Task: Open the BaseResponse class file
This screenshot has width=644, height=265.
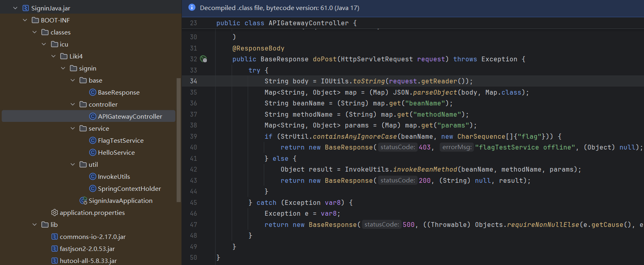Action: coord(118,92)
